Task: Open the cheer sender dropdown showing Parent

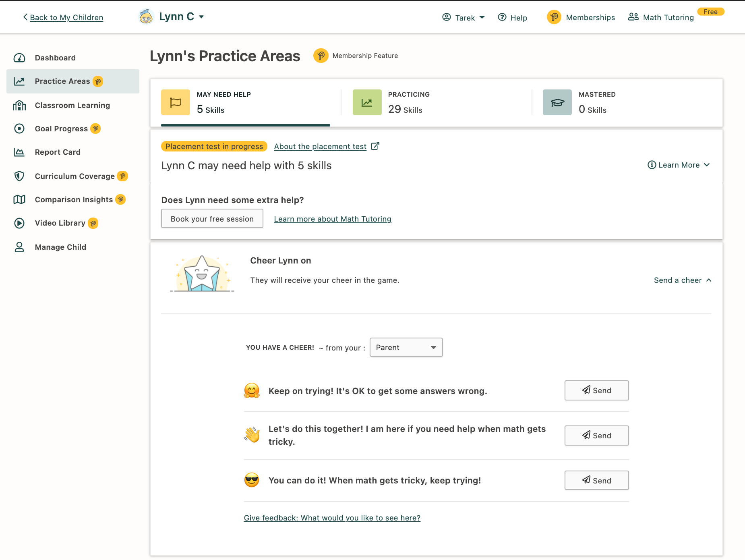Action: (x=406, y=347)
